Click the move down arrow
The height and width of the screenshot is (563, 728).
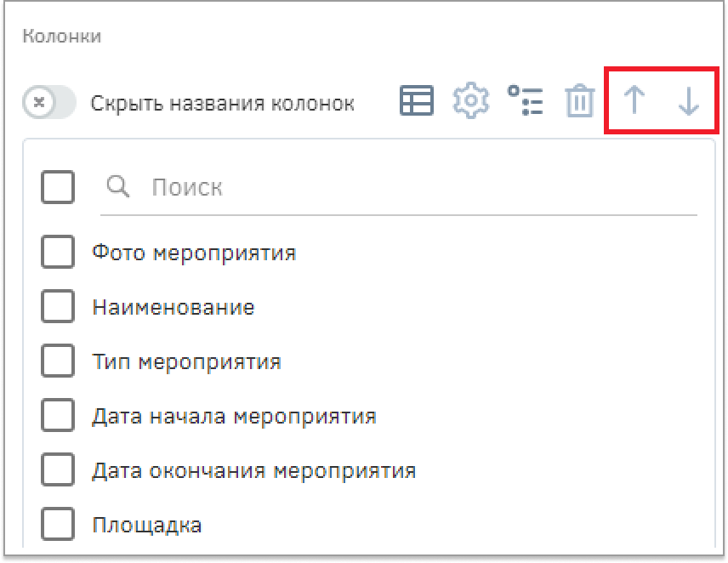[x=689, y=100]
